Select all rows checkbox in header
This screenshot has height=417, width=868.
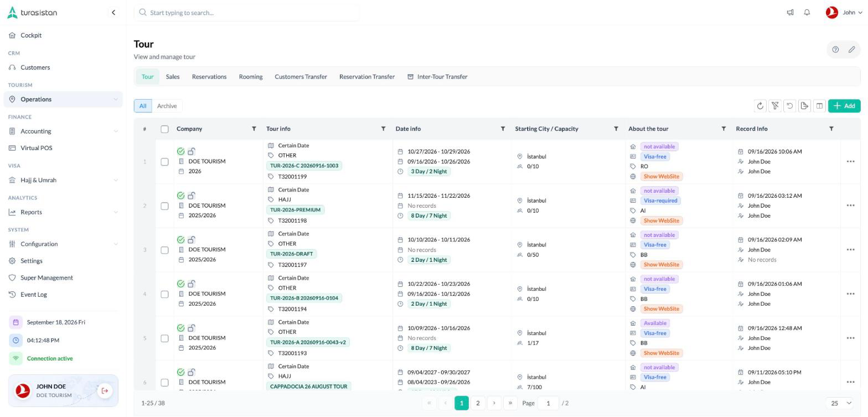coord(164,129)
